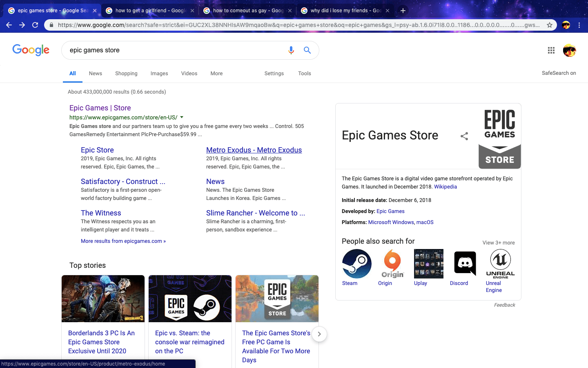Viewport: 588px width, 368px height.
Task: Open the Borderlands 3 story thumbnail
Action: pyautogui.click(x=103, y=299)
